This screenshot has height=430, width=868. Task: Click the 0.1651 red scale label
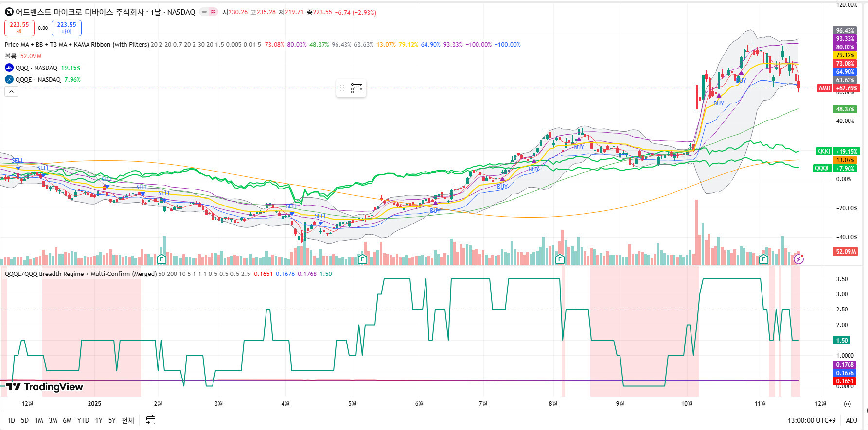point(845,381)
